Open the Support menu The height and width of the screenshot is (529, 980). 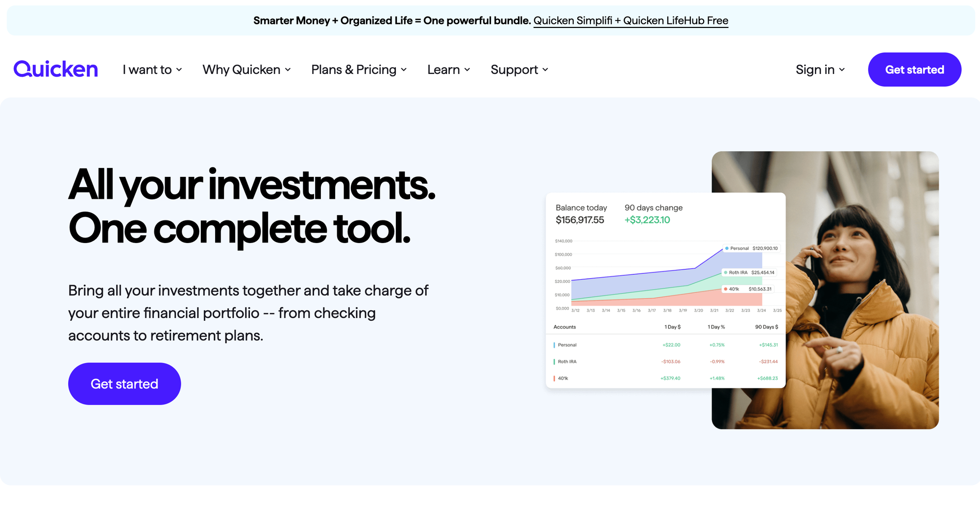519,70
